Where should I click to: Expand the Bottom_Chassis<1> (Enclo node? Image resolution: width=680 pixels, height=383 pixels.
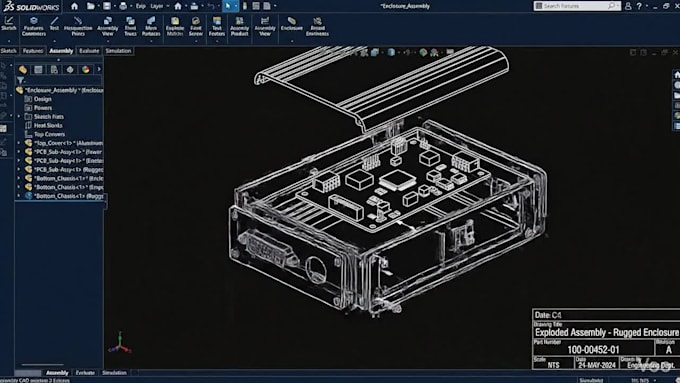coord(19,178)
